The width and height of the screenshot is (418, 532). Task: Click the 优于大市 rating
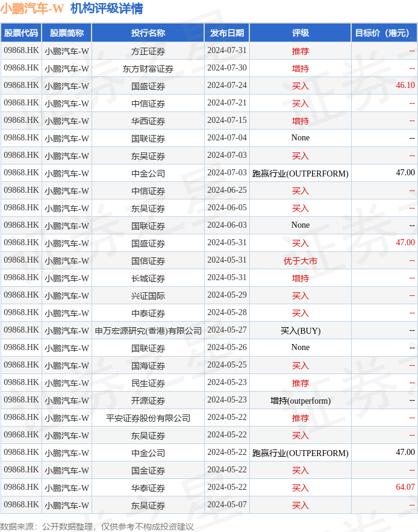[x=301, y=260]
